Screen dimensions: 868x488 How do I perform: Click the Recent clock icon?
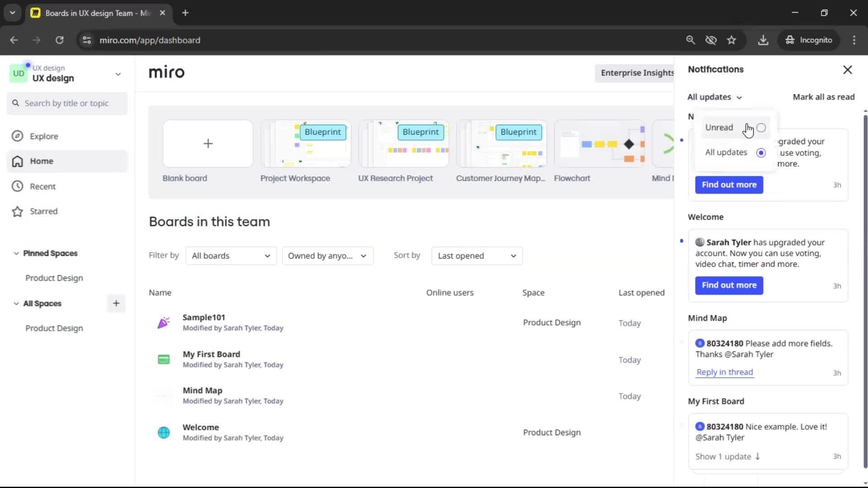point(17,186)
